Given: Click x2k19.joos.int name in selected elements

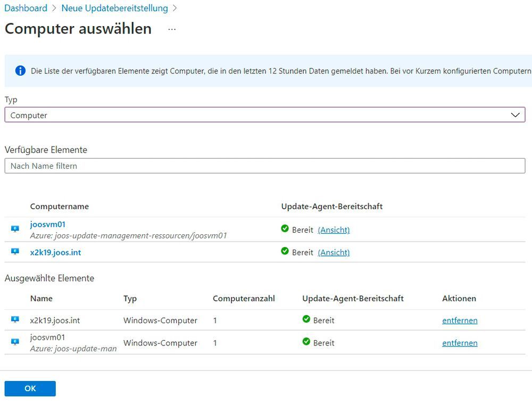Looking at the screenshot, I should (x=55, y=320).
